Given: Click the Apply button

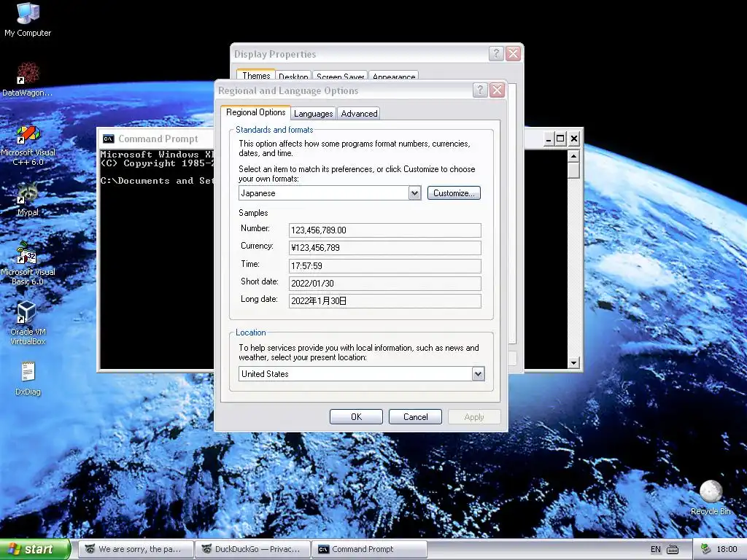Looking at the screenshot, I should [x=474, y=416].
